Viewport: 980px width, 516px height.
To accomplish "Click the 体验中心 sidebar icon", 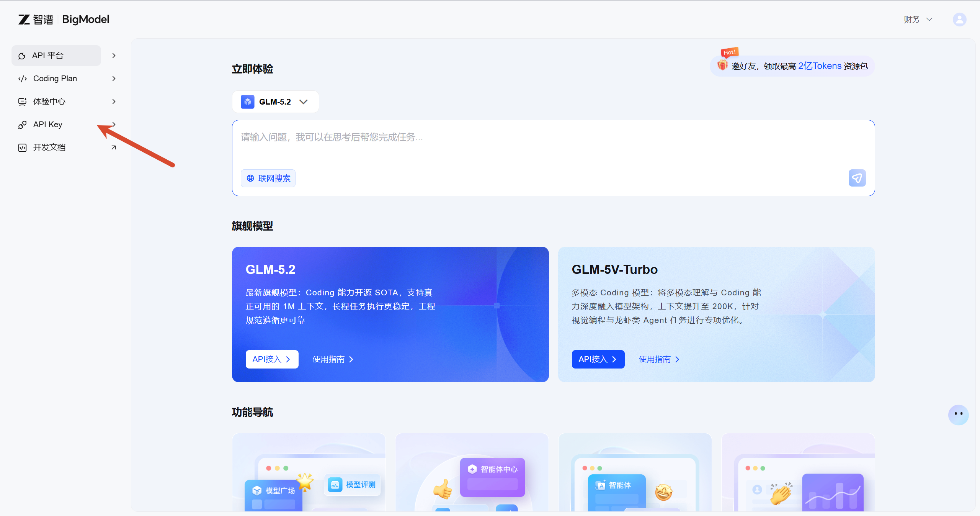I will coord(23,102).
